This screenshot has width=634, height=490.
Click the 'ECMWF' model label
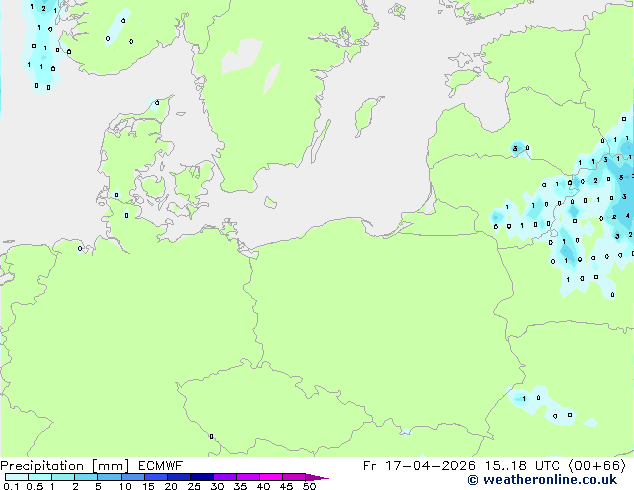click(161, 466)
